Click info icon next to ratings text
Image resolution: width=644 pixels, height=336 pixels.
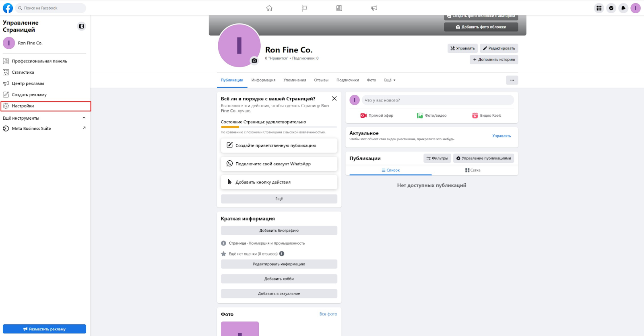coord(282,254)
